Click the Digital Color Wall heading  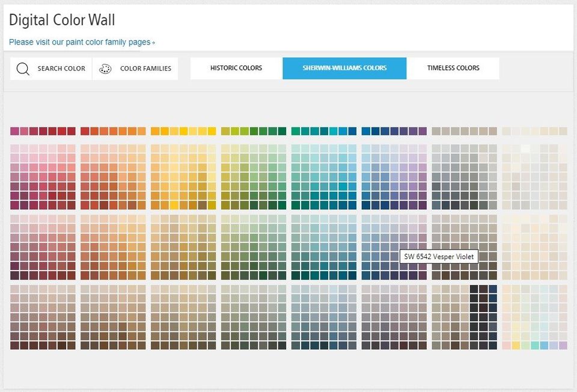coord(62,20)
